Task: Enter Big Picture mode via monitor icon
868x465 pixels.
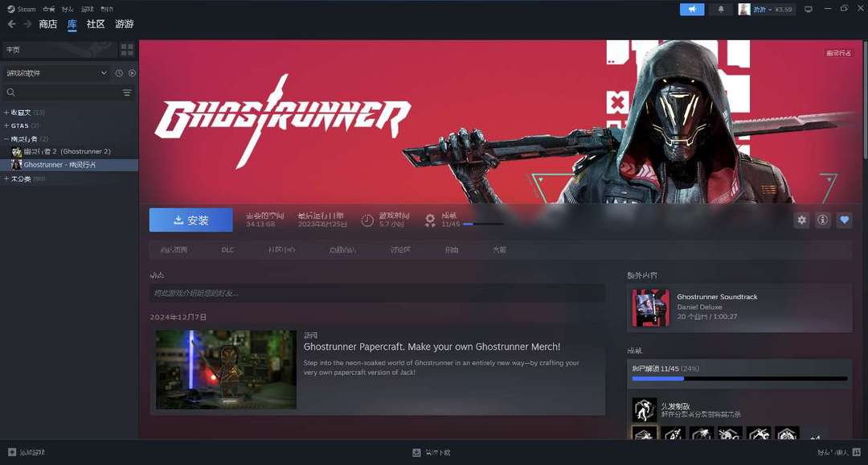Action: pos(809,10)
